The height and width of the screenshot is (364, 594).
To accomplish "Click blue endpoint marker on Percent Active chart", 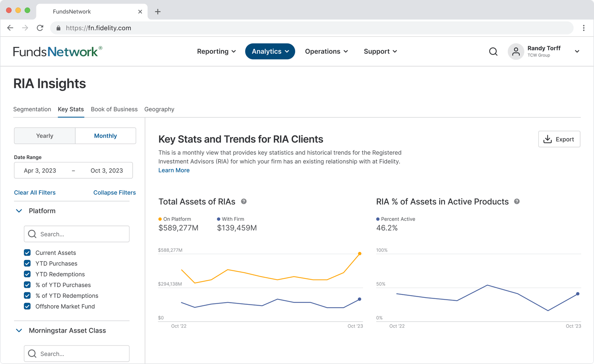I will [578, 294].
